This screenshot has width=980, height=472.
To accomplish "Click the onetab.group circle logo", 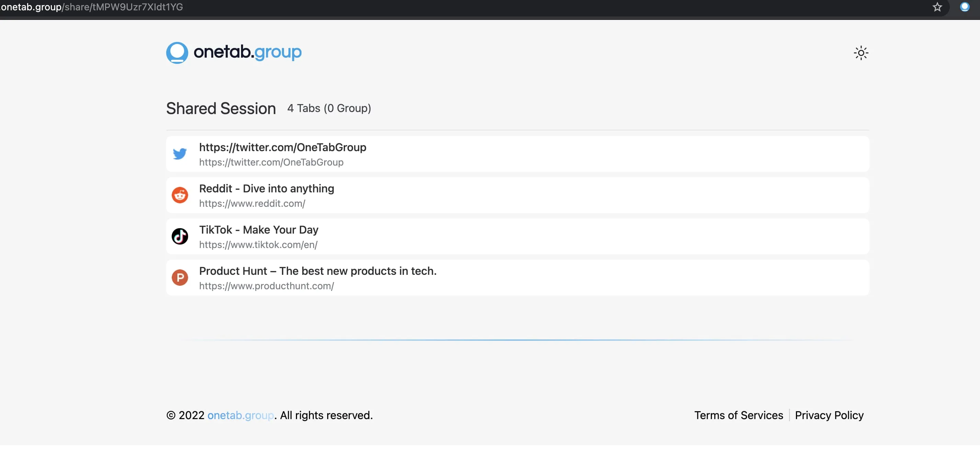I will (x=177, y=53).
